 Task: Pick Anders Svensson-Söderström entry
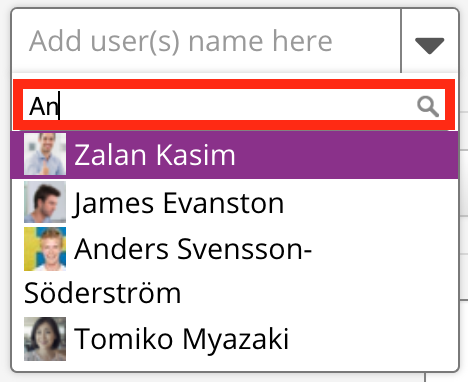click(x=234, y=270)
